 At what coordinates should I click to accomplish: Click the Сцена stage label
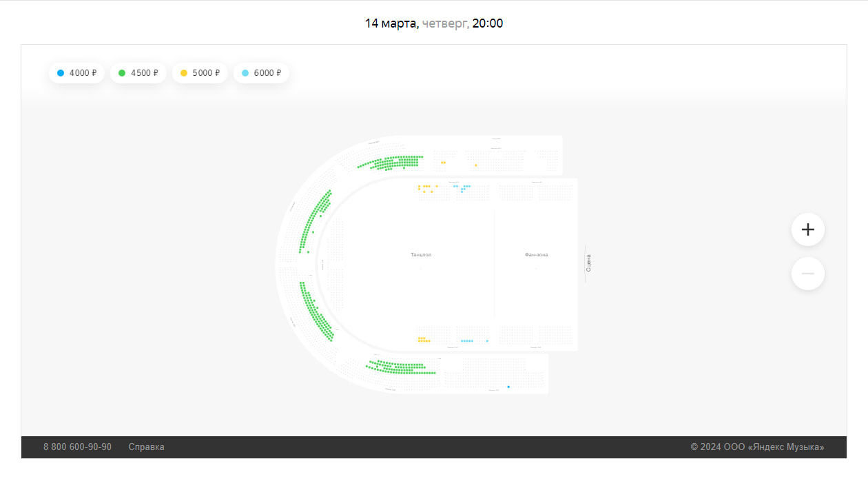(588, 263)
